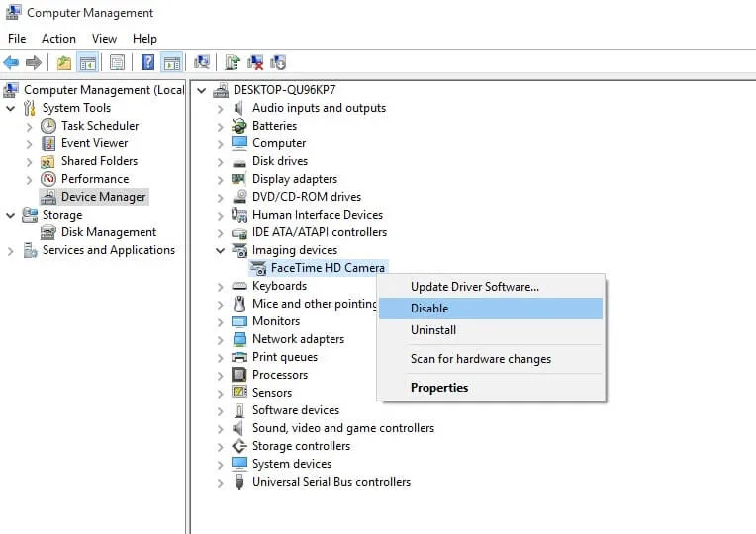Screen dimensions: 756x534
Task: Click the Scan for hardware changes toolbar icon
Action: (x=202, y=62)
